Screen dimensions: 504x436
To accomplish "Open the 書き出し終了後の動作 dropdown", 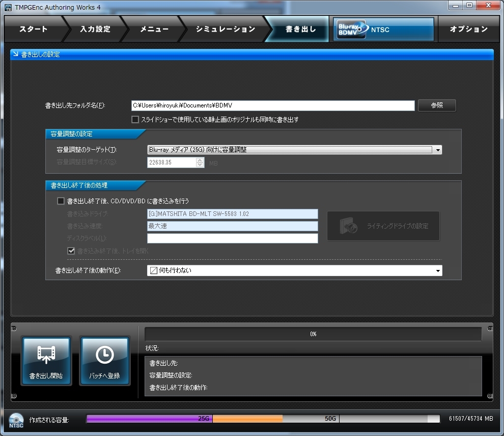I will click(294, 270).
